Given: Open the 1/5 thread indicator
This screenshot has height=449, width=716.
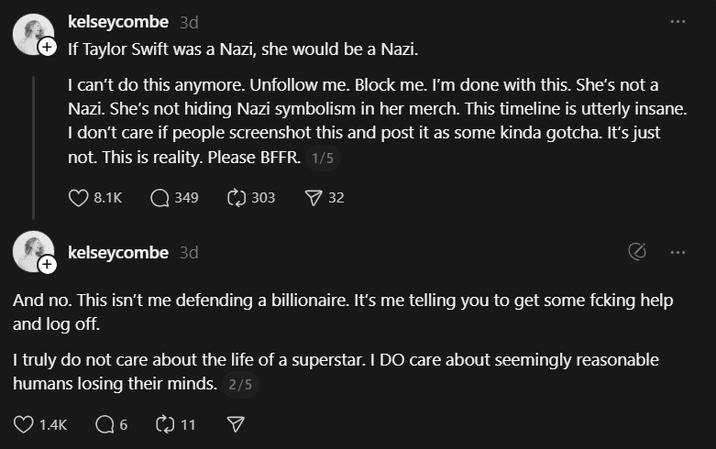Looking at the screenshot, I should (320, 158).
